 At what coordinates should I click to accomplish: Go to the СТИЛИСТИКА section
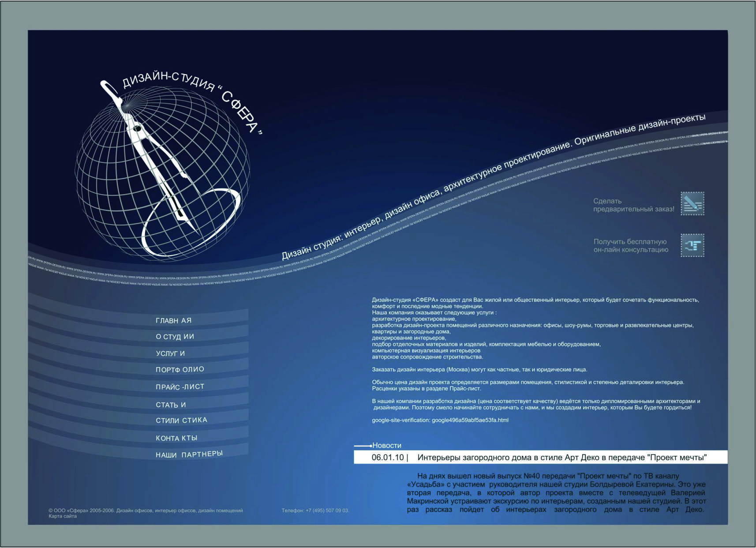(x=181, y=420)
